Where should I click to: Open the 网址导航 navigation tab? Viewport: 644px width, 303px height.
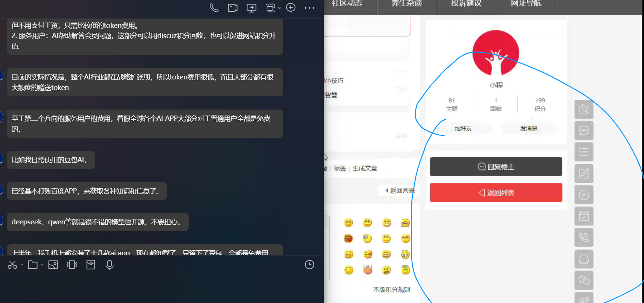(x=526, y=4)
